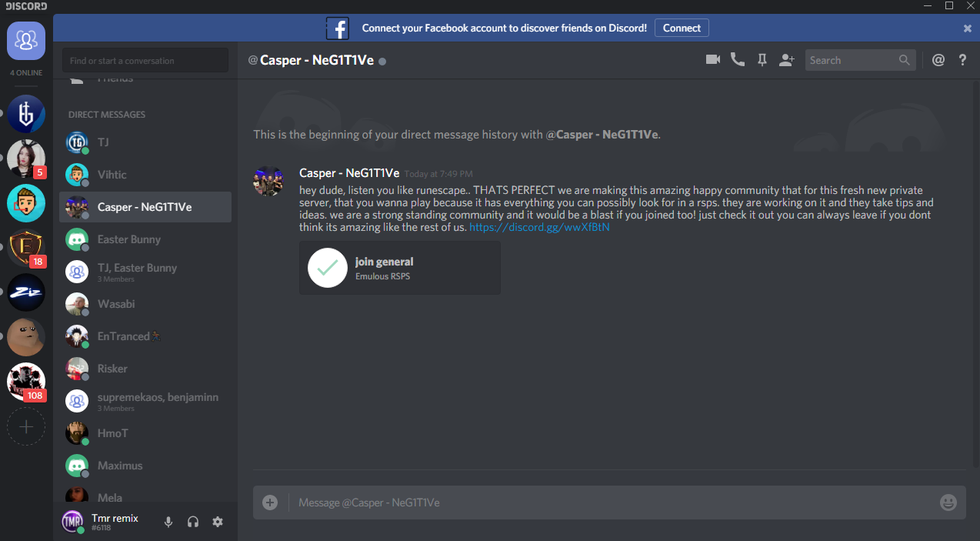
Task: Click the search magnifier icon
Action: tap(904, 60)
